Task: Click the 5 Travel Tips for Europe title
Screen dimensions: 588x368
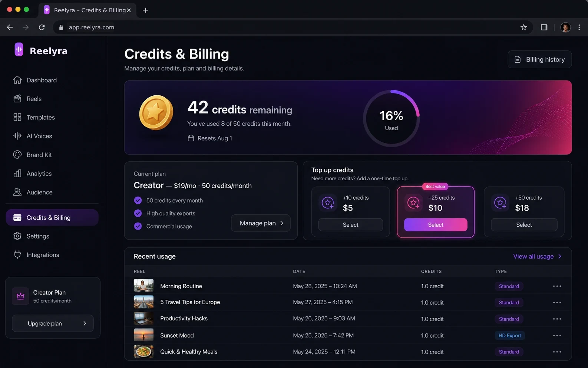Action: pyautogui.click(x=190, y=302)
